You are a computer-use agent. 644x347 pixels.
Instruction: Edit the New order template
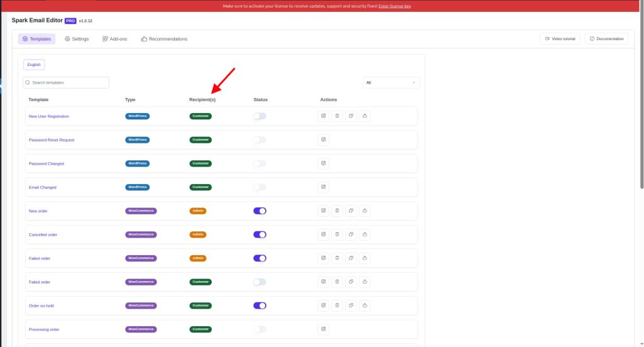(324, 211)
